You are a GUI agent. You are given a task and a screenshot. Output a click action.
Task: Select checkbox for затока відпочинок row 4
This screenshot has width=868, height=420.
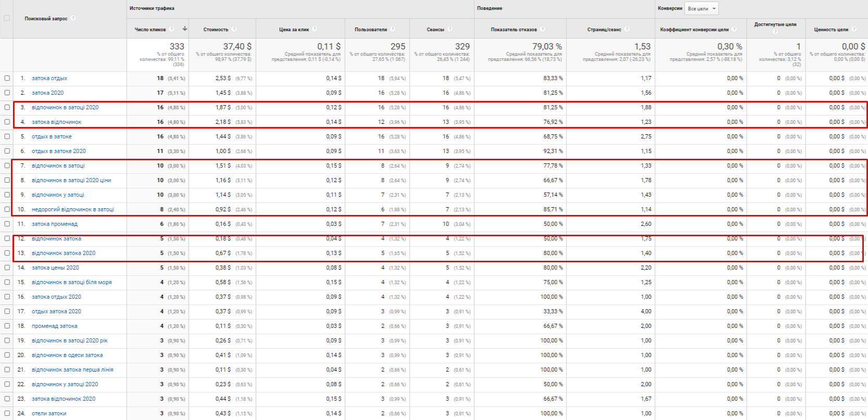7,122
